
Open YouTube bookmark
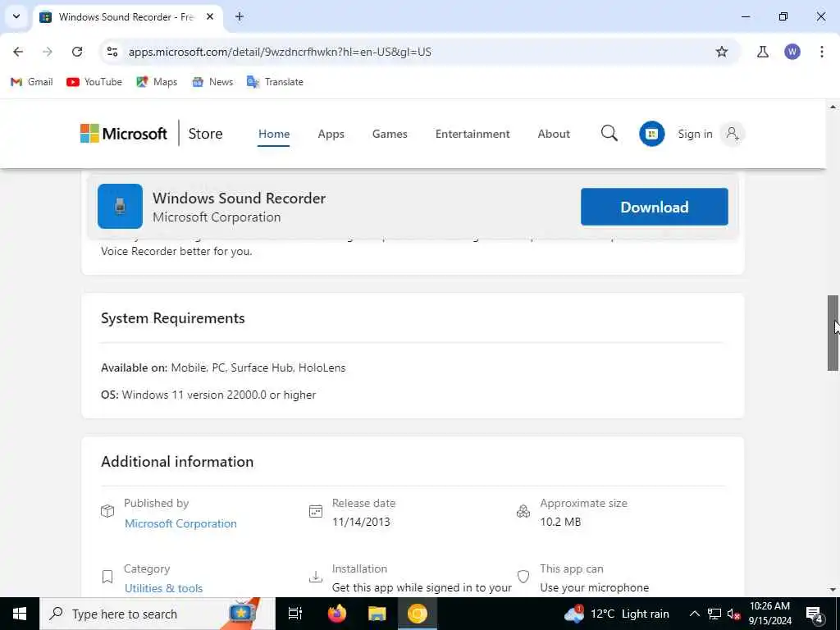(x=94, y=82)
